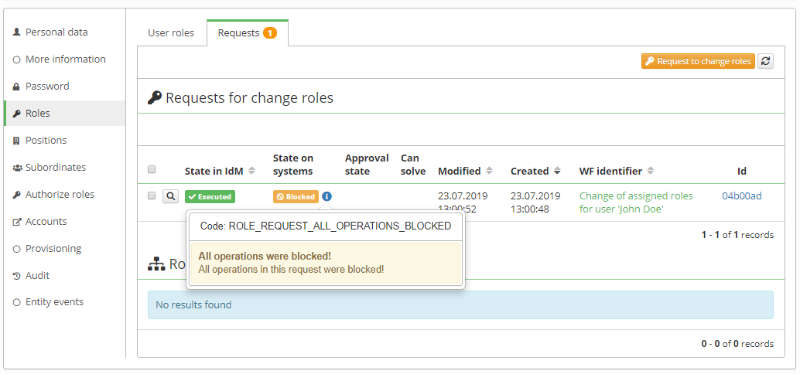Click the Approval state column header

367,164
